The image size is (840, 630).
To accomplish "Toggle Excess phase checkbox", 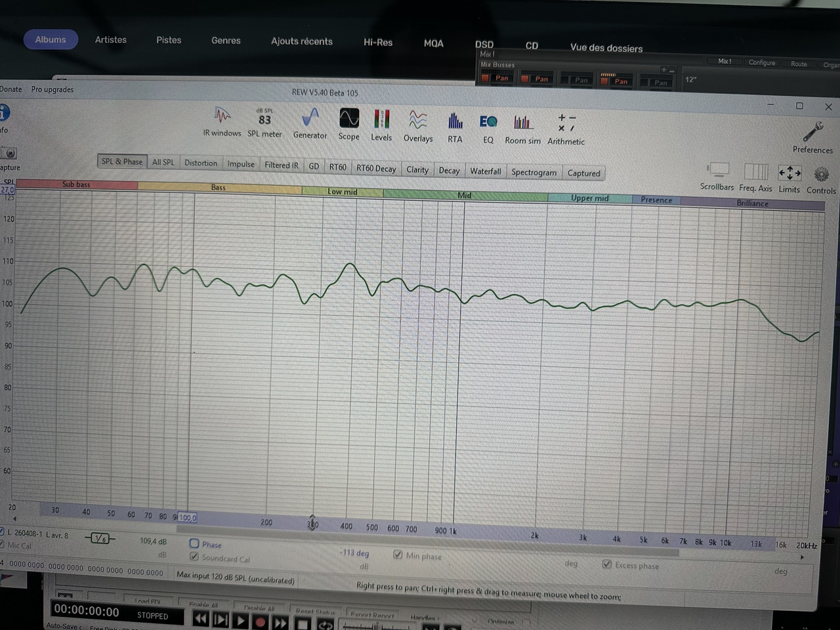I will coord(606,564).
